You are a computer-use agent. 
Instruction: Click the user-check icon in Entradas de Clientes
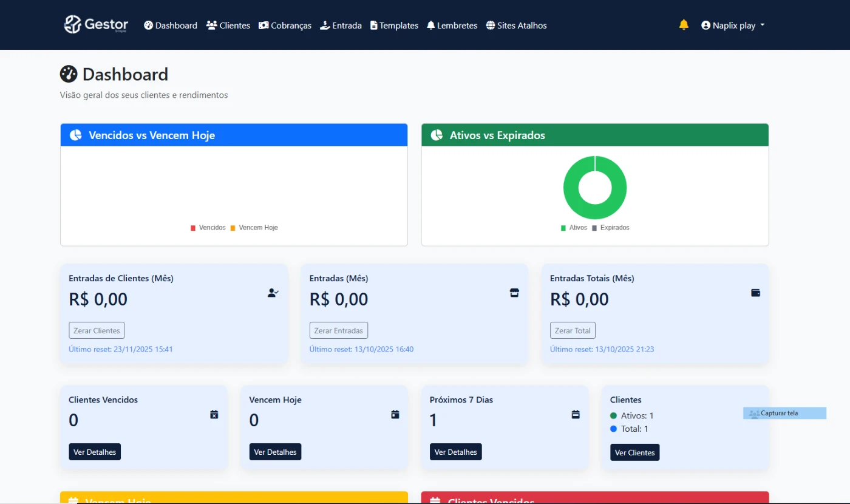(273, 293)
